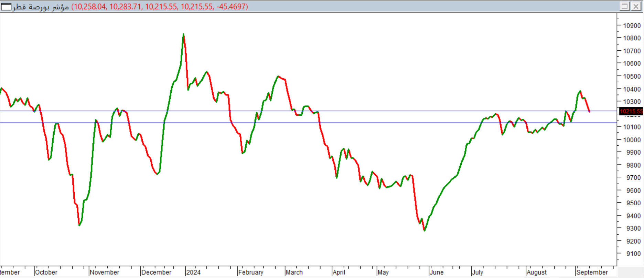644x278 pixels.
Task: Click the June label on the date axis
Action: pyautogui.click(x=437, y=272)
